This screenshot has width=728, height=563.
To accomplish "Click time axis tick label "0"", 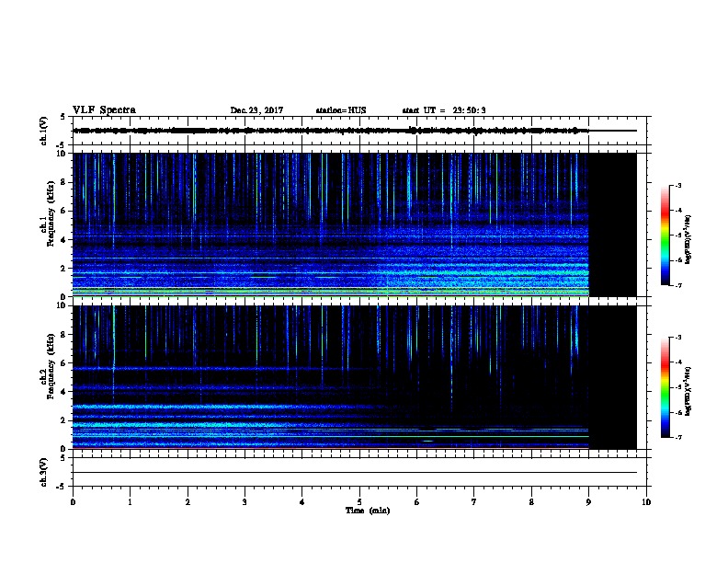I will pyautogui.click(x=73, y=502).
